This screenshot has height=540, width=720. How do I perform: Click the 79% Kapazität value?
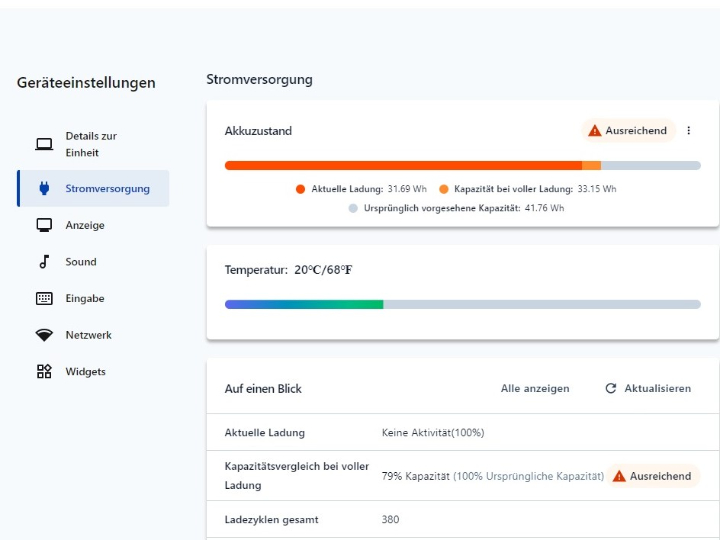pyautogui.click(x=416, y=476)
